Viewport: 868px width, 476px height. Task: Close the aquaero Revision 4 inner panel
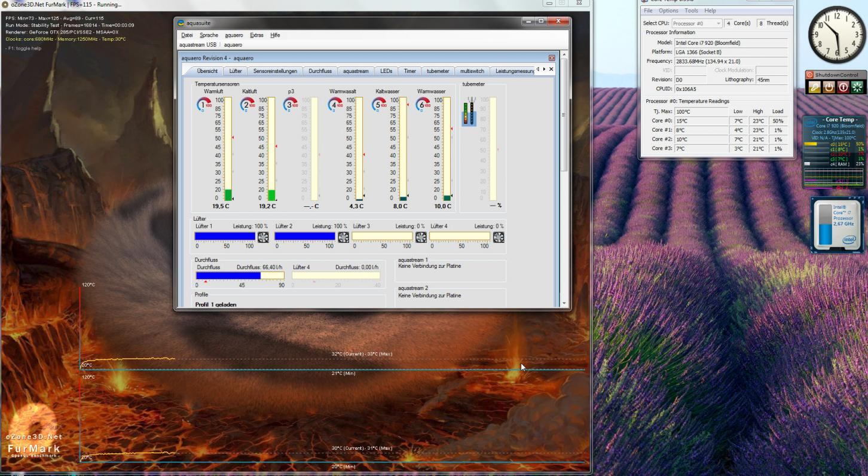pyautogui.click(x=552, y=58)
